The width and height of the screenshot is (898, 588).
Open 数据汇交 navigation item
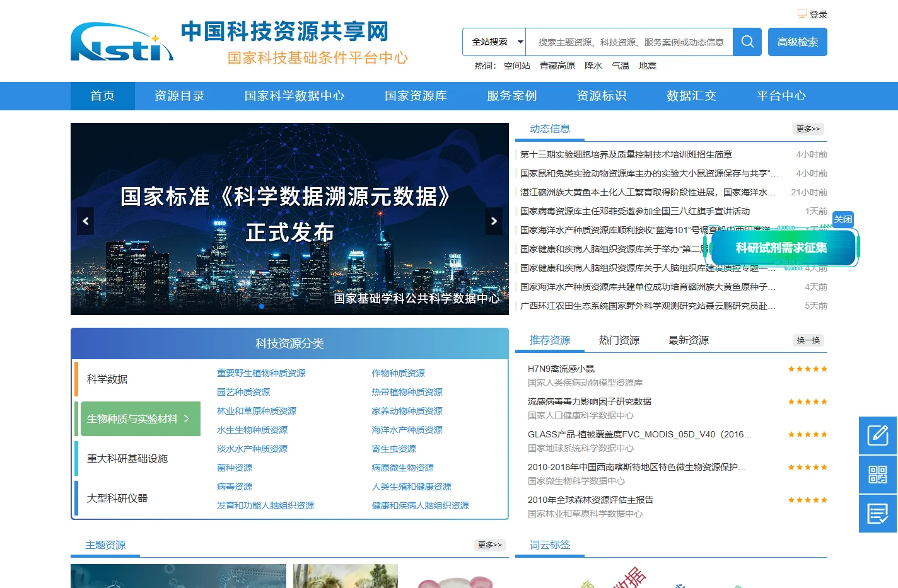coord(692,96)
